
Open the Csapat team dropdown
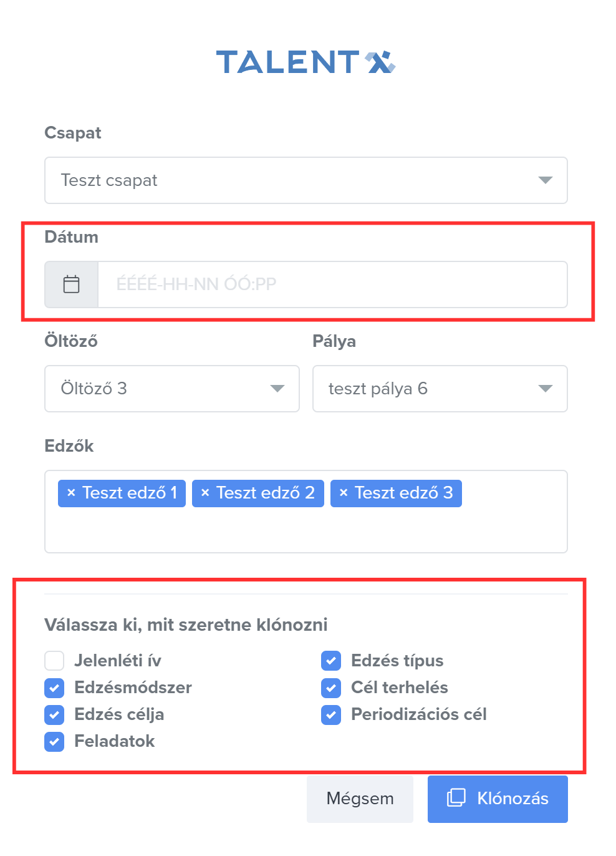306,180
